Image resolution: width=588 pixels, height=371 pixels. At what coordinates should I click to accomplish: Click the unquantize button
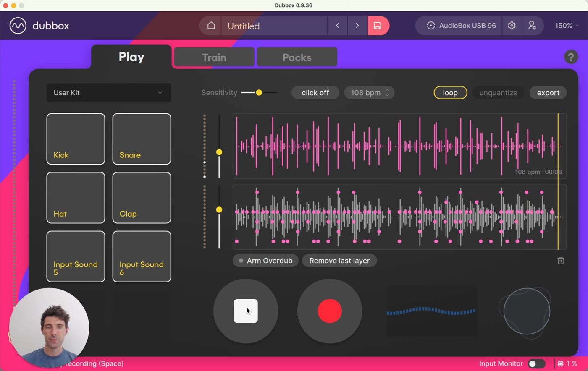click(498, 93)
